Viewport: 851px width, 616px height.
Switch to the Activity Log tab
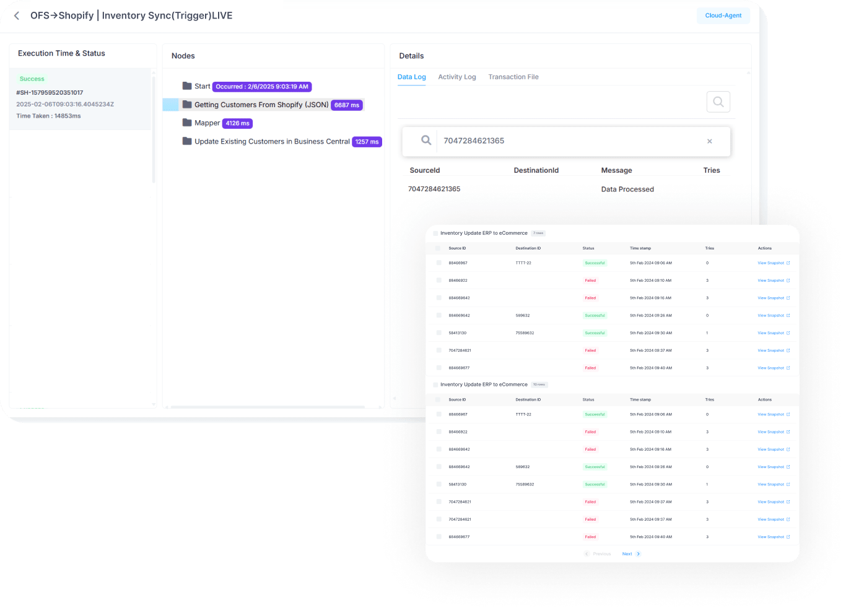456,77
